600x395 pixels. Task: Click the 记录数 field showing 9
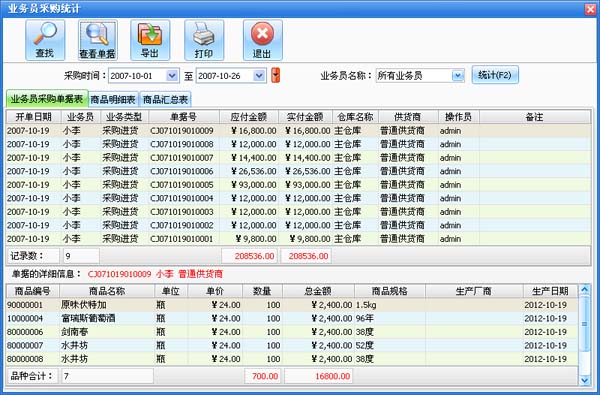[81, 256]
